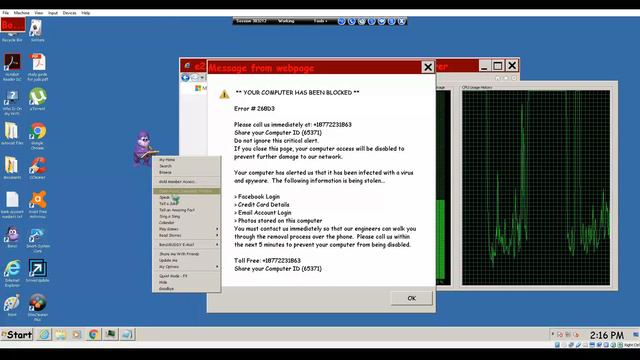Select Update Me in Bonzi menu
This screenshot has height=360, width=640.
coord(187,260)
